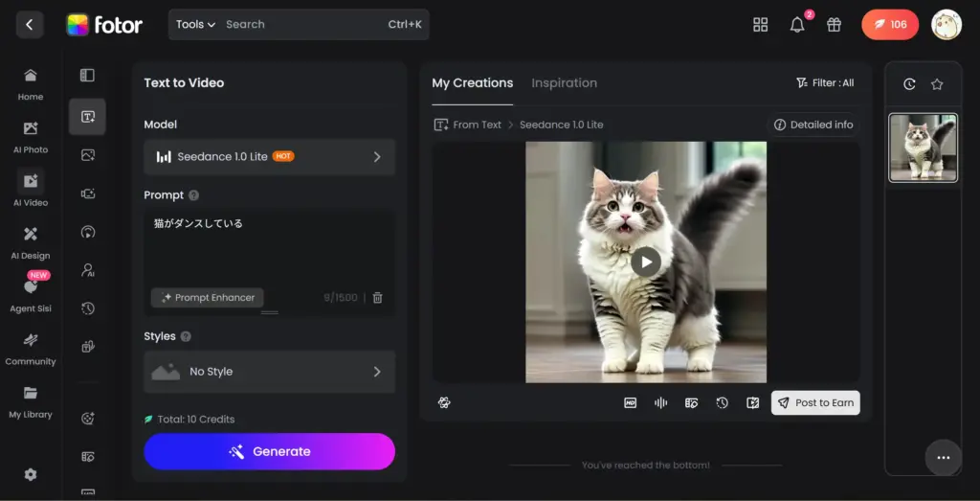Play the cat video preview
Screen dimensions: 980x501
[646, 262]
